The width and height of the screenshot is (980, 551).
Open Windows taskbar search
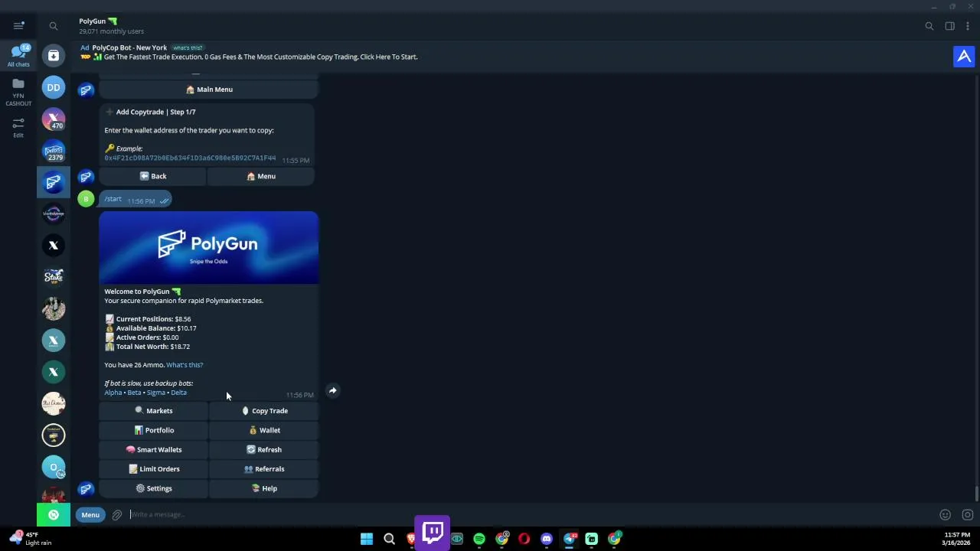(389, 539)
